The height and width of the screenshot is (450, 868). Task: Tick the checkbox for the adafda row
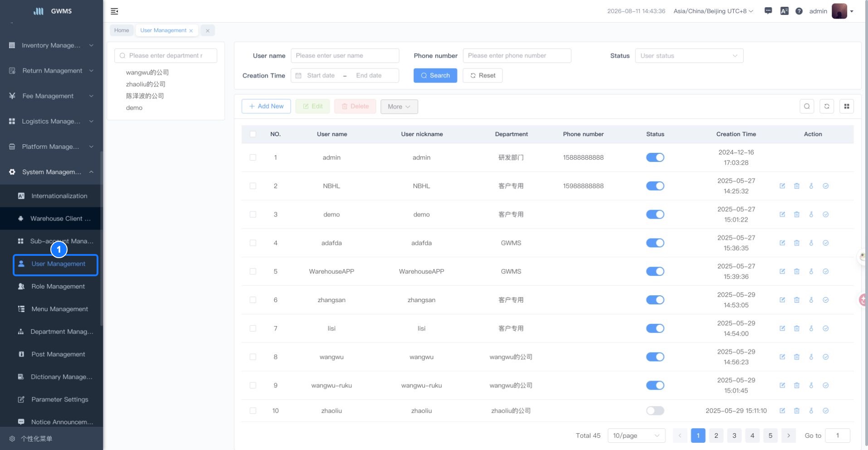click(x=253, y=243)
